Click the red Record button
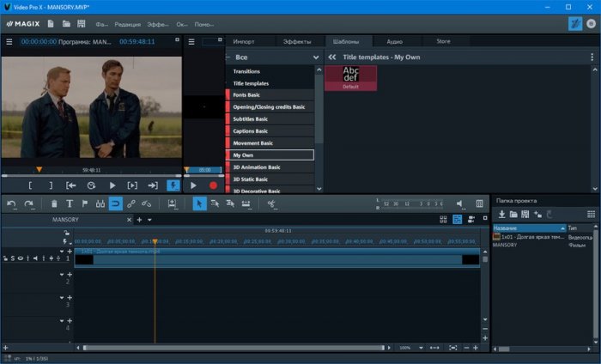The height and width of the screenshot is (364, 601). (213, 185)
